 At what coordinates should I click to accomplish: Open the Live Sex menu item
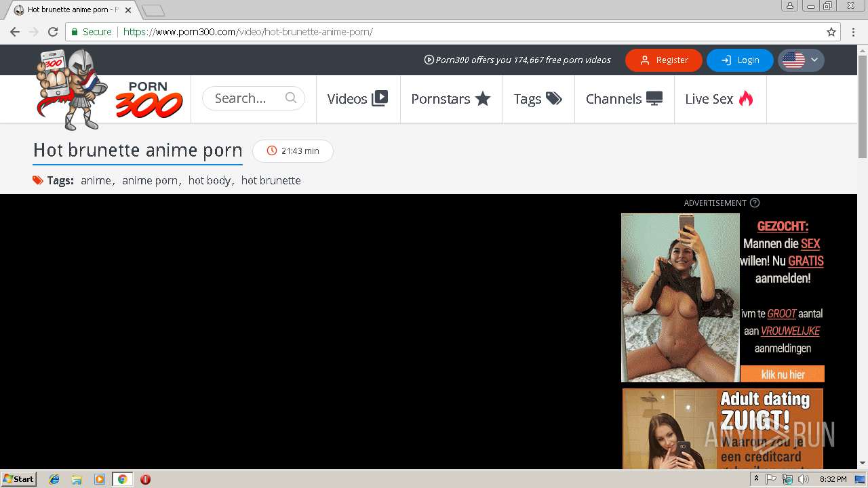[x=720, y=99]
